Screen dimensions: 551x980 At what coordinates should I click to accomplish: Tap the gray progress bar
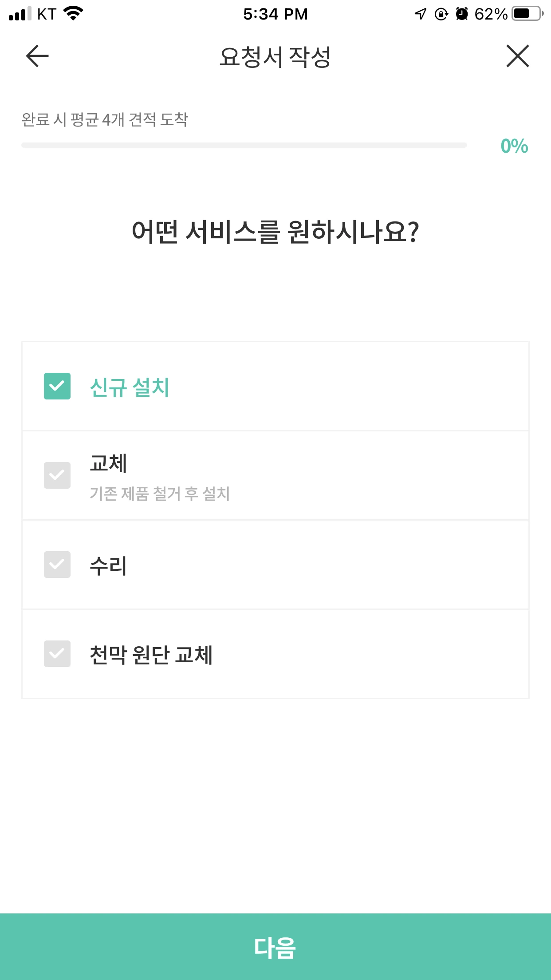pyautogui.click(x=244, y=145)
